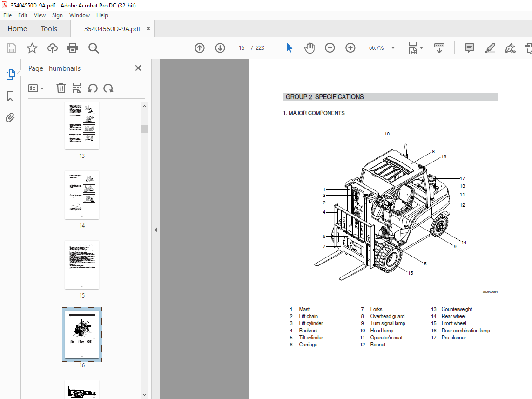Close the Page Thumbnails panel
532x399 pixels.
coord(138,68)
